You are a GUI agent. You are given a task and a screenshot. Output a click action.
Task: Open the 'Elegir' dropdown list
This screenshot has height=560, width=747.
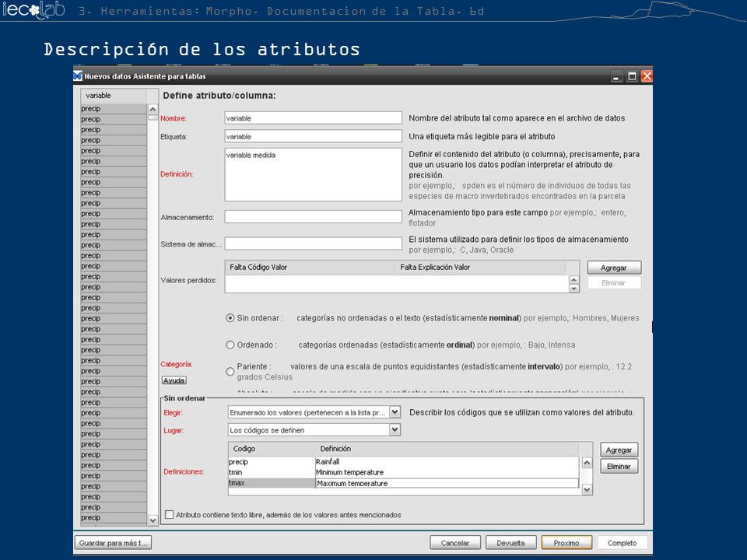395,412
